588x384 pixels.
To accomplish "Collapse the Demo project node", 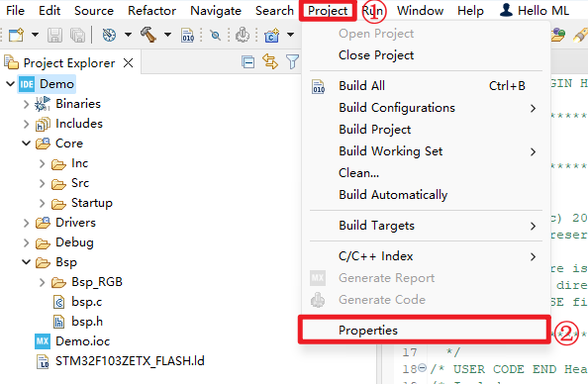I will (10, 83).
